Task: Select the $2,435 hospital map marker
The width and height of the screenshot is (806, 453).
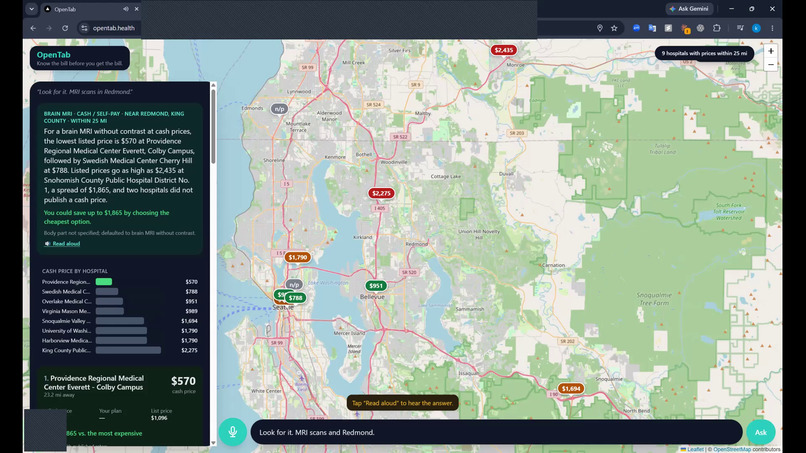Action: 504,50
